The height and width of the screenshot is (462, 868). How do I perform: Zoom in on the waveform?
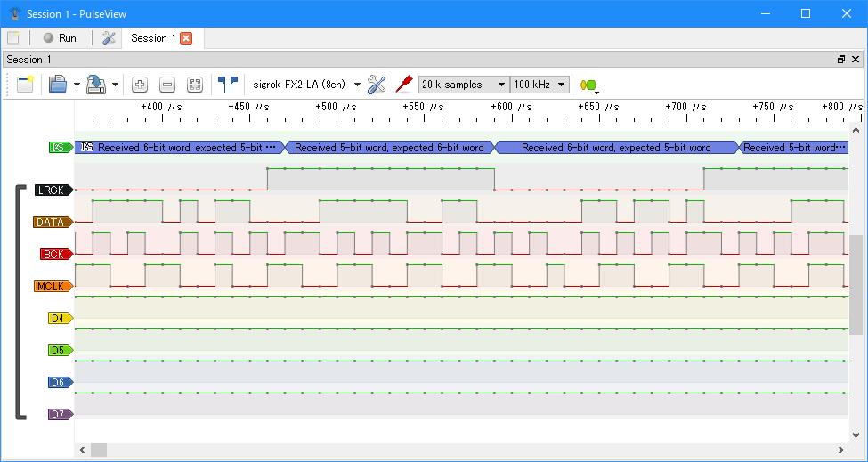[x=140, y=85]
